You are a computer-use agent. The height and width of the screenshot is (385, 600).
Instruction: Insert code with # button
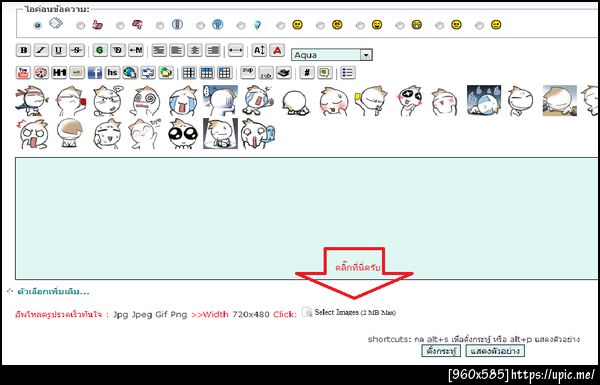click(307, 72)
